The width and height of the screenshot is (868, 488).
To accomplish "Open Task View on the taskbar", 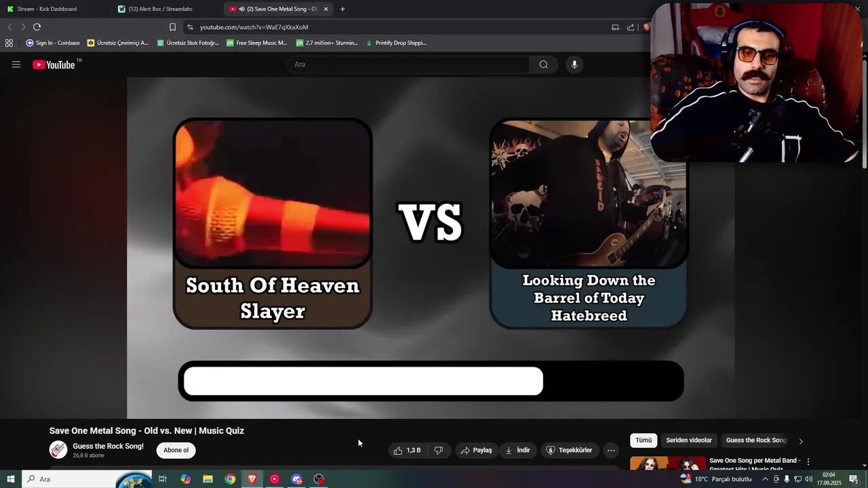I will tap(163, 479).
